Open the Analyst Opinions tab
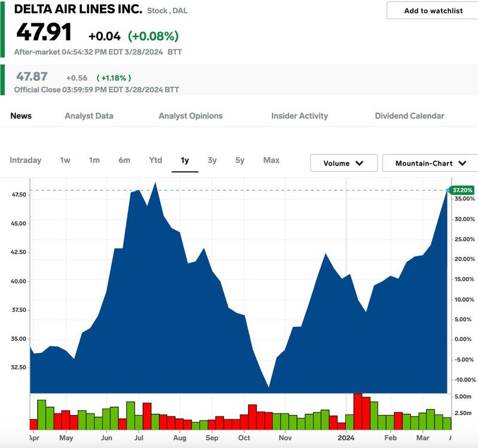The image size is (478, 448). pos(191,116)
